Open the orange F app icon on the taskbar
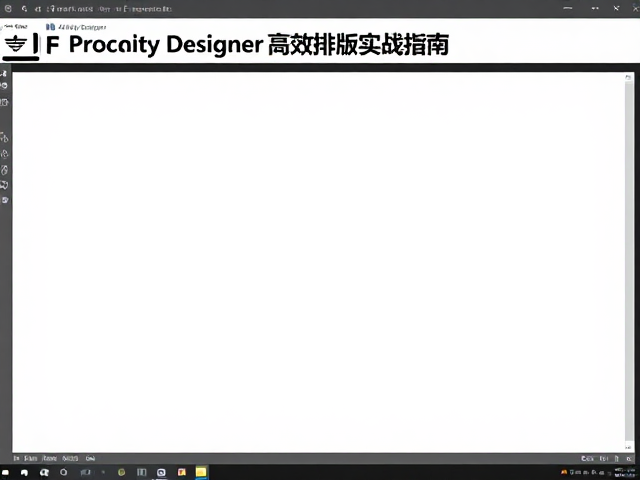Screen dimensions: 640x480 pyautogui.click(x=182, y=472)
